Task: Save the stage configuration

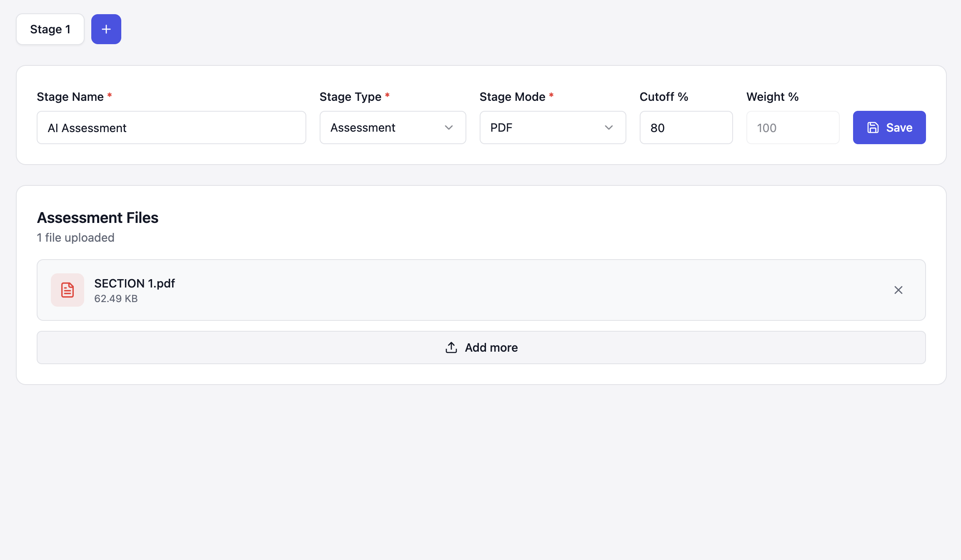Action: coord(889,127)
